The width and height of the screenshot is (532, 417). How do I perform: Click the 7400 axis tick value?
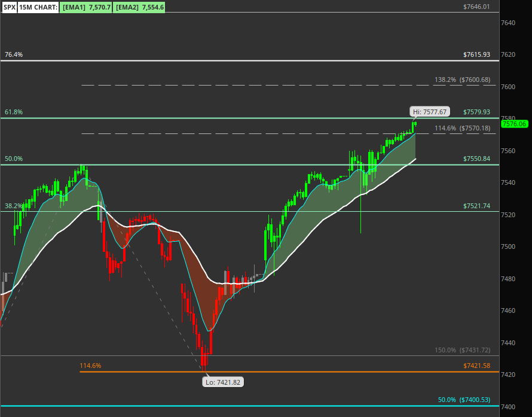click(508, 407)
